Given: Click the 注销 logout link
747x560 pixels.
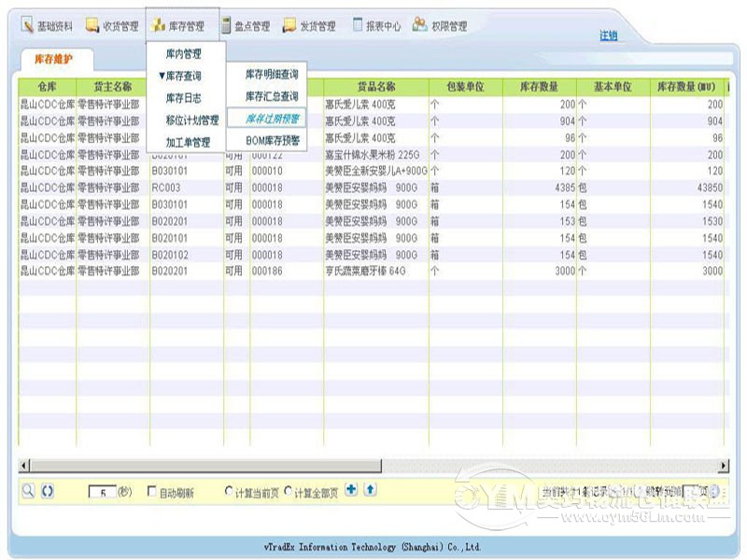Looking at the screenshot, I should (x=609, y=35).
